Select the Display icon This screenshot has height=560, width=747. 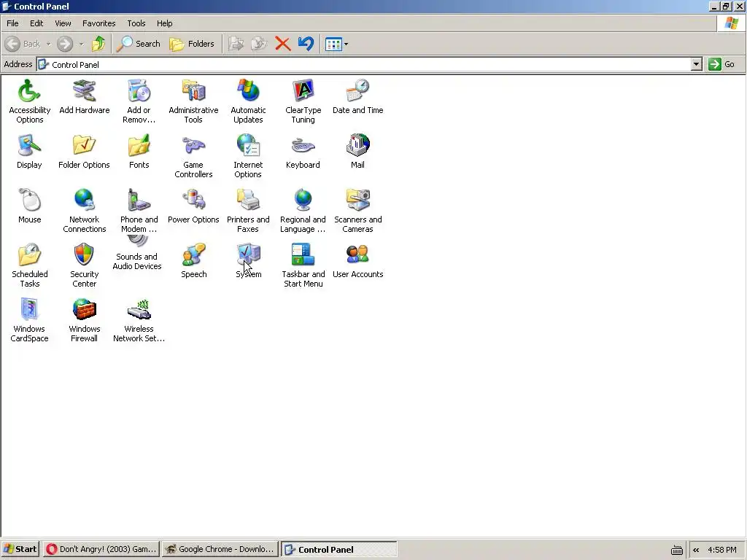click(x=29, y=145)
